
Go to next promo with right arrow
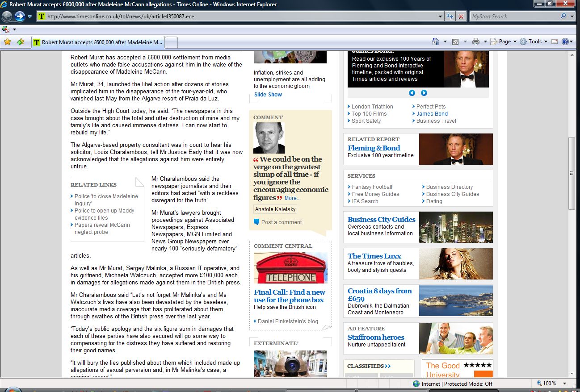tap(424, 93)
